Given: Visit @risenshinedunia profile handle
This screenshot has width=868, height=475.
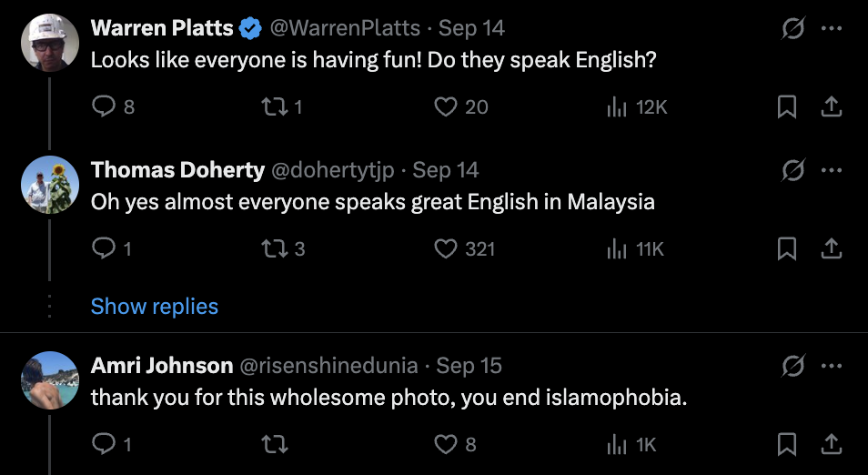Looking at the screenshot, I should point(328,366).
